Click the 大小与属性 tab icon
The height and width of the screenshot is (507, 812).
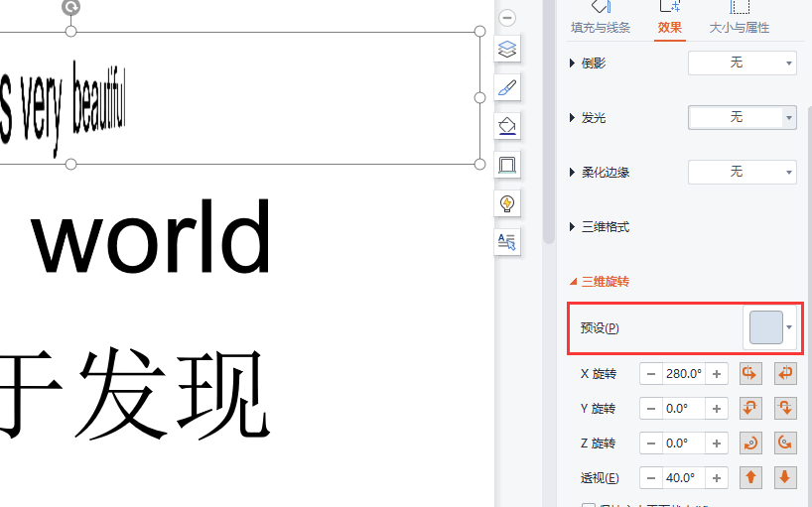tap(740, 6)
